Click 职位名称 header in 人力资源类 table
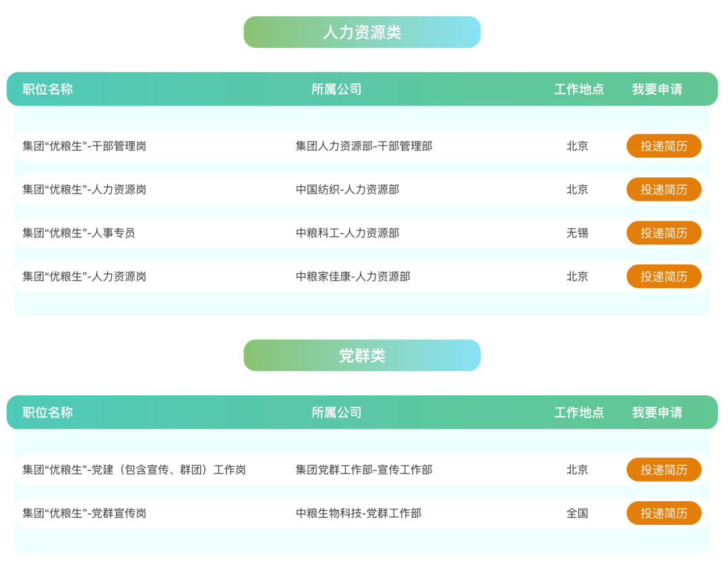This screenshot has width=728, height=564. [x=48, y=89]
